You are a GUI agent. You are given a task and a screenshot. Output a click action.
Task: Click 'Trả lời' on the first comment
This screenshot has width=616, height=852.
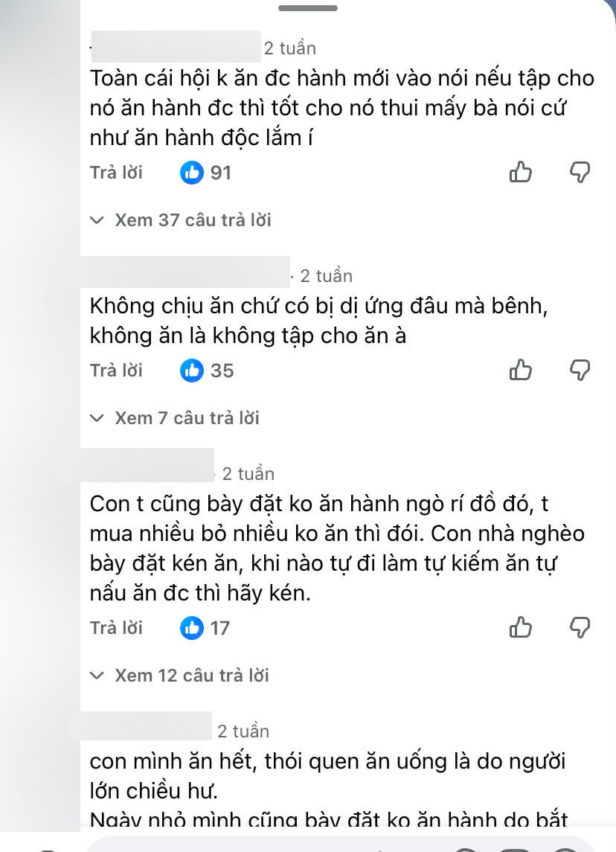[116, 172]
